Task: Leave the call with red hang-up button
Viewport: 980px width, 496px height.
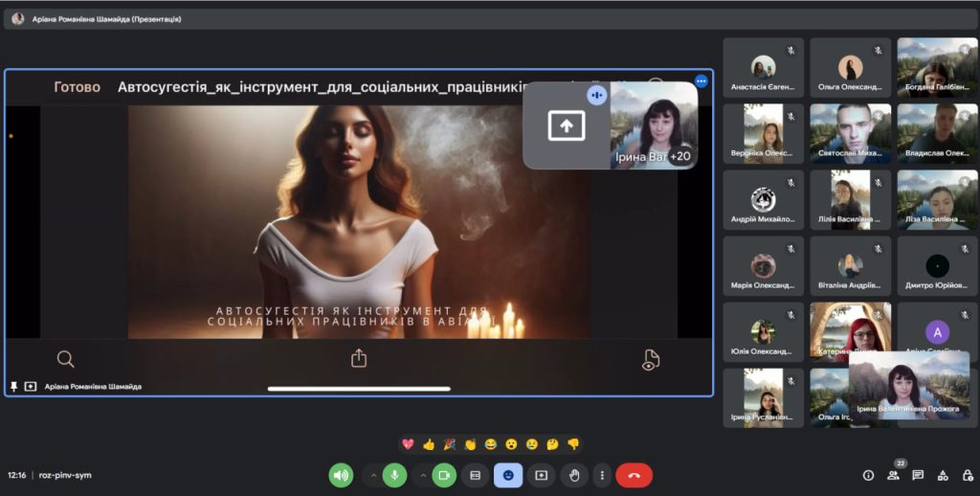Action: click(x=634, y=475)
